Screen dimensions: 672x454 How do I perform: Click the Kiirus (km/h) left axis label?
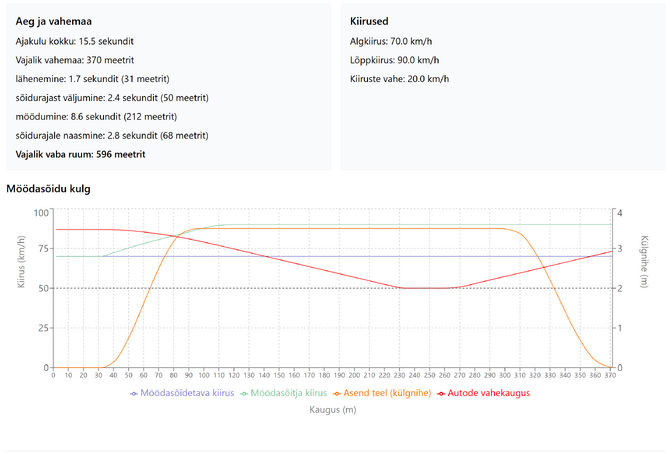coord(21,268)
